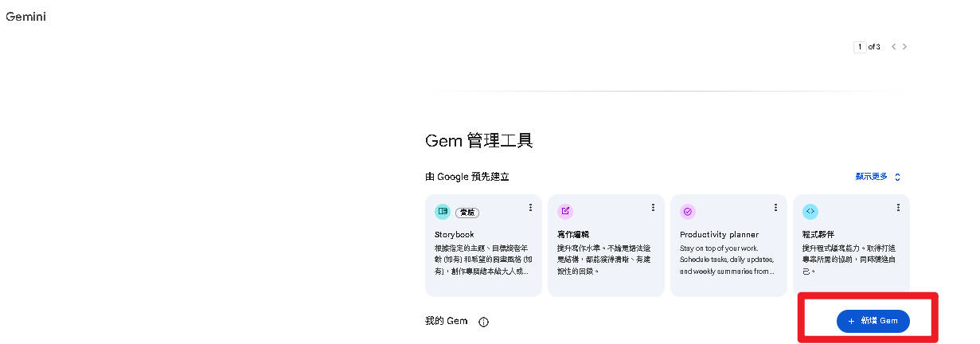Viewport: 980px width, 344px height.
Task: Click the page number field showing 1
Action: [860, 47]
